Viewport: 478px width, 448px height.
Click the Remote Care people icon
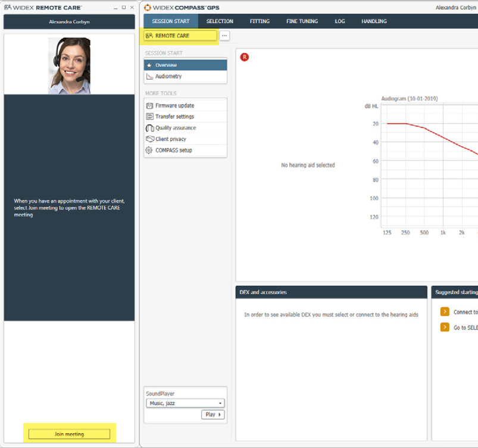click(149, 36)
